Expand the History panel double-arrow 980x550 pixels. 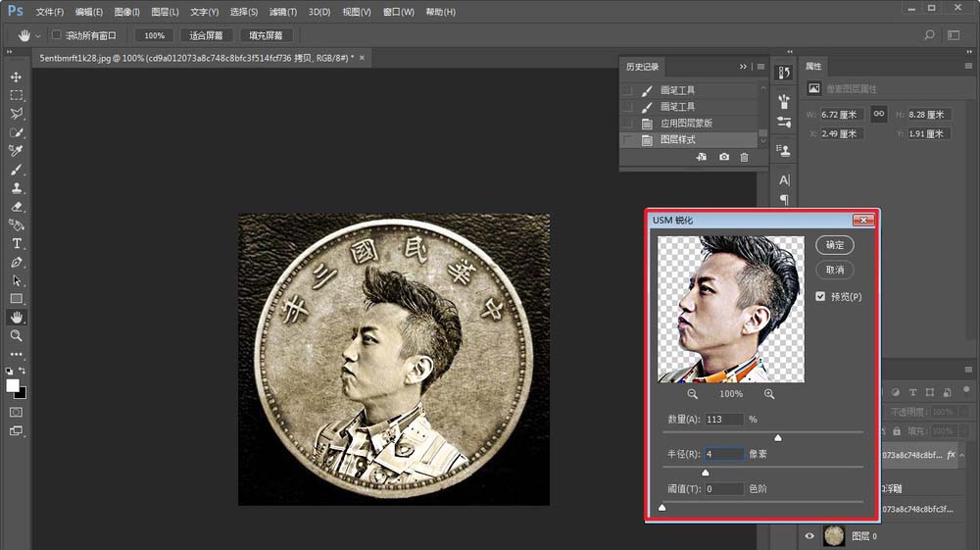[744, 67]
